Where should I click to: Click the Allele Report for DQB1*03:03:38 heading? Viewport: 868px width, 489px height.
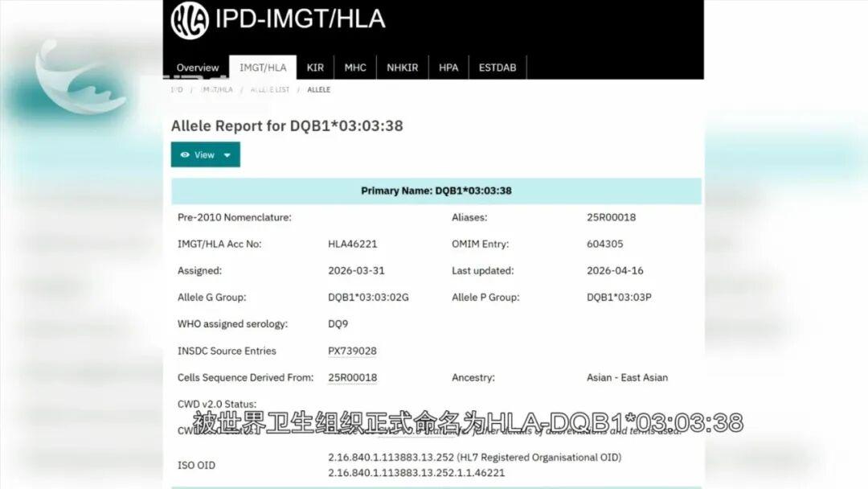[287, 125]
